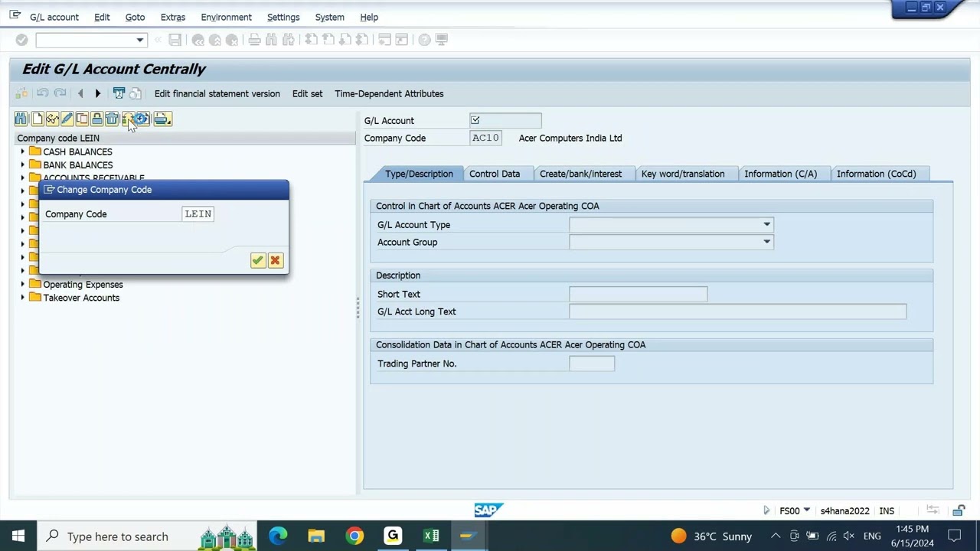Screen dimensions: 980x551
Task: Open the Environment menu
Action: click(x=226, y=17)
